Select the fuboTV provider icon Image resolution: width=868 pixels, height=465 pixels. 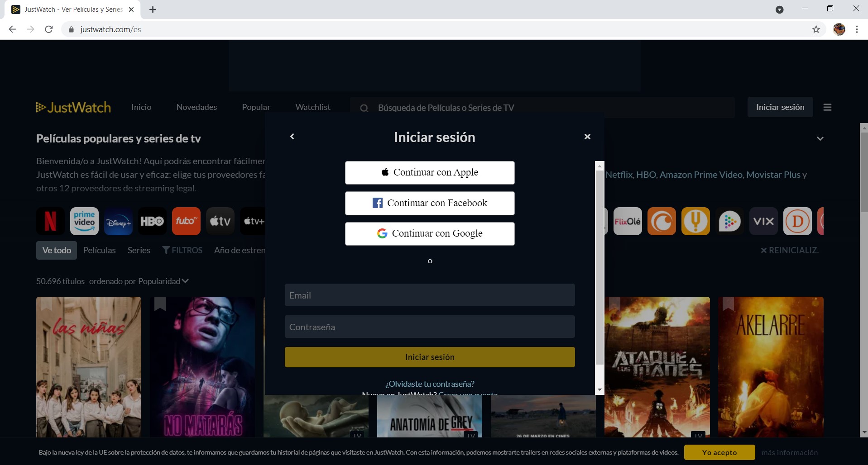(x=186, y=221)
